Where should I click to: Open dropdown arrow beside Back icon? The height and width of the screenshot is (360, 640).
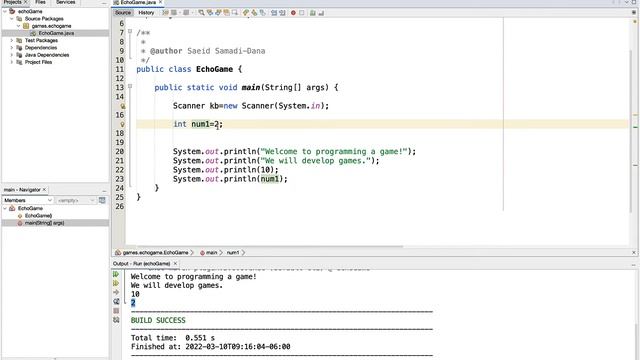[x=180, y=13]
